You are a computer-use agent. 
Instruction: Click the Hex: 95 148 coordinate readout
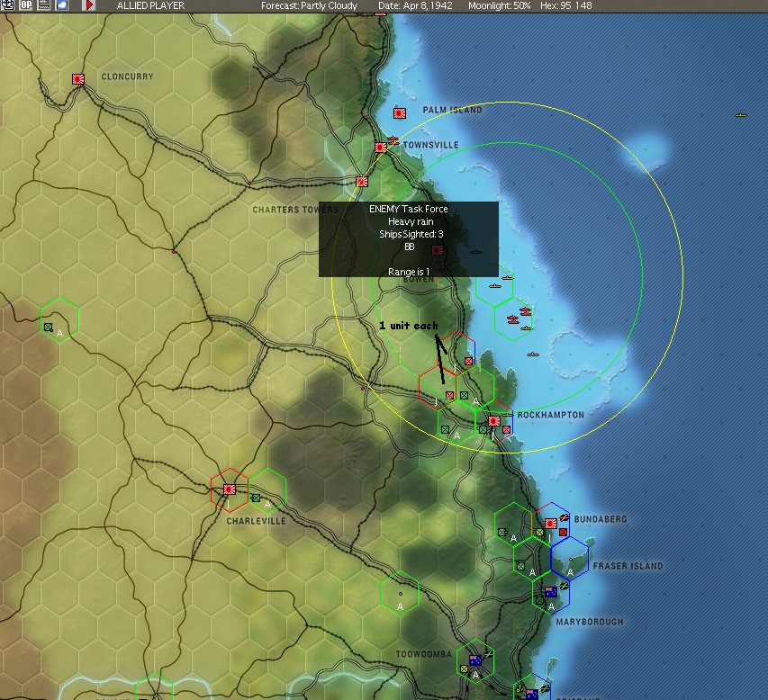point(565,6)
